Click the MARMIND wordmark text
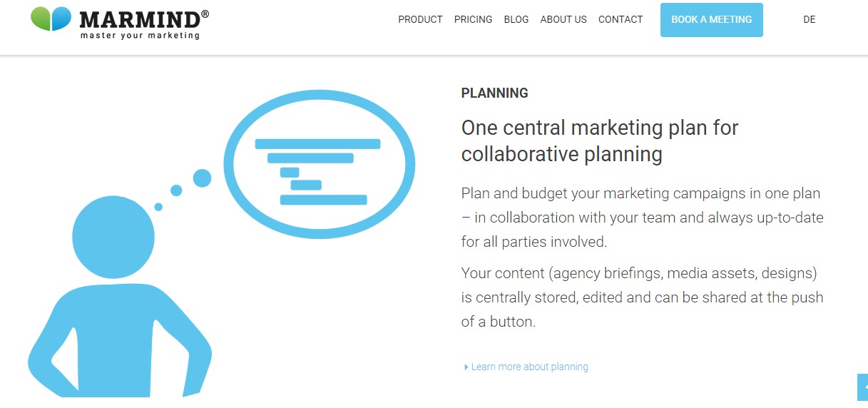The image size is (868, 408). point(145,18)
